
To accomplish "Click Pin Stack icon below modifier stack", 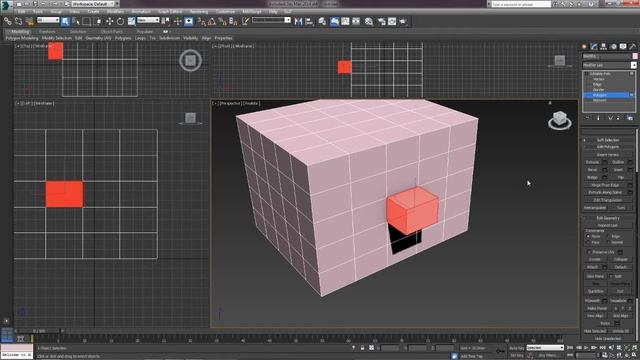I will (x=588, y=118).
